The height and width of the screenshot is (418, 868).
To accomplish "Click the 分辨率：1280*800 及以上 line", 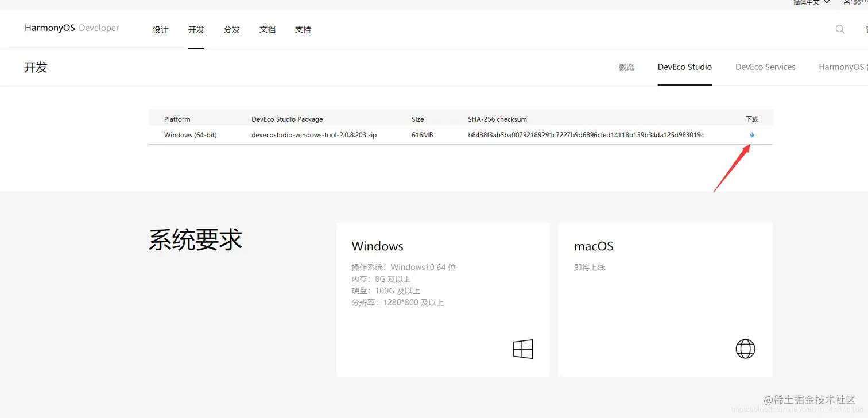I will [398, 303].
